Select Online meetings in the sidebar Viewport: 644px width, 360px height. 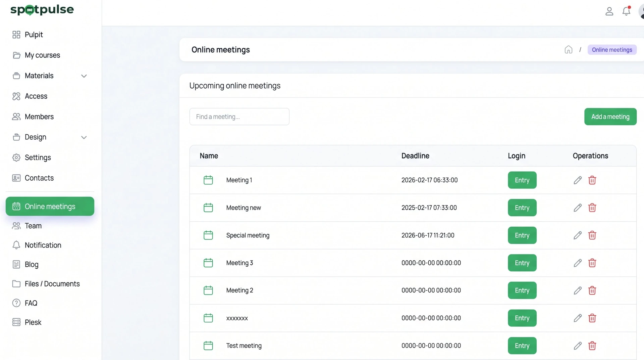pos(50,206)
